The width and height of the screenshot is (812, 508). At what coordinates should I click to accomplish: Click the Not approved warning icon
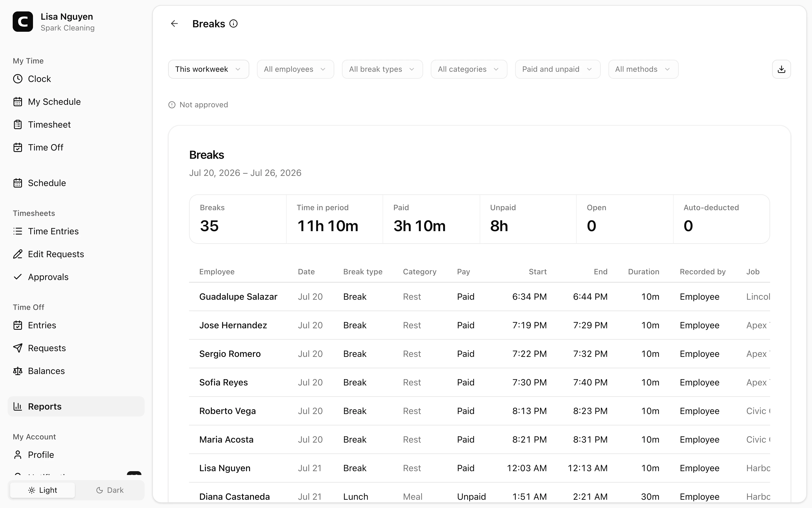172,105
